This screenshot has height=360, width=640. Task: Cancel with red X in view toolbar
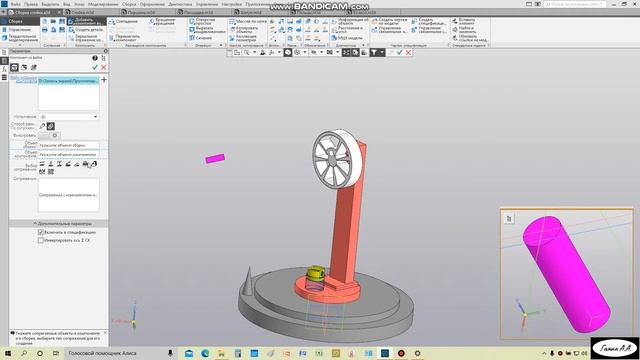click(408, 53)
